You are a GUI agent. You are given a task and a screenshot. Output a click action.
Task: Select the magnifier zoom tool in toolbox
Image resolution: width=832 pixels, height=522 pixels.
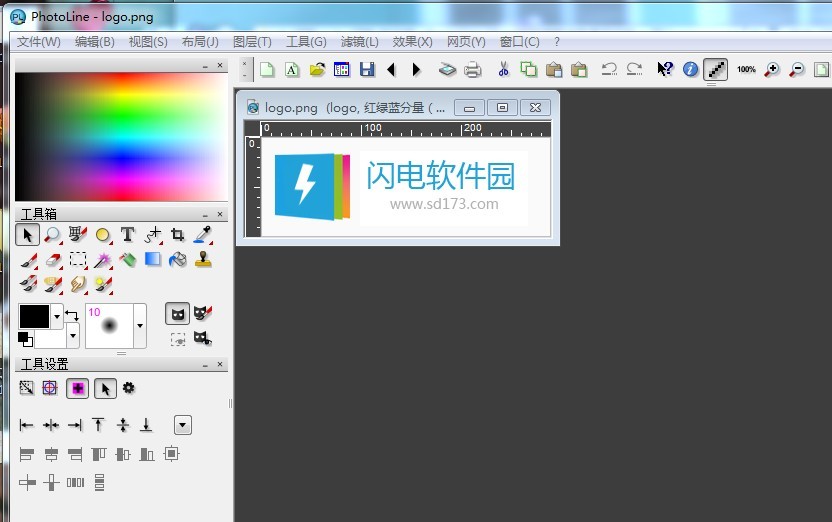click(52, 234)
